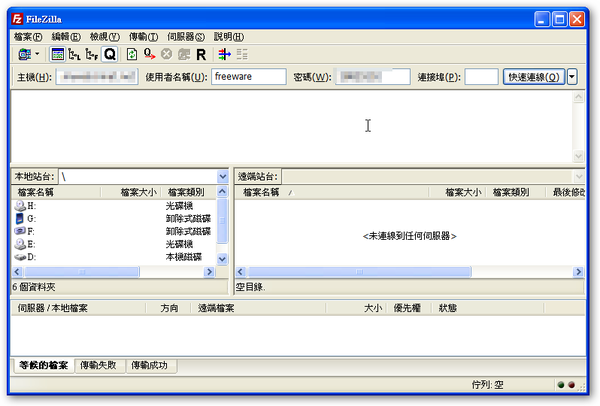Click the message log scroll down arrow
Screen dimensions: 600x406
point(579,156)
